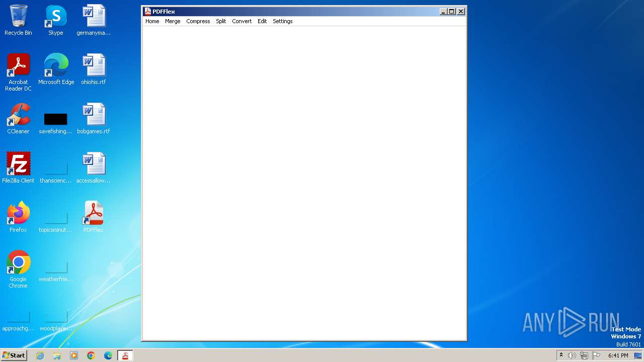Select the bobgames.rtf document icon
The width and height of the screenshot is (644, 362).
coord(94,119)
